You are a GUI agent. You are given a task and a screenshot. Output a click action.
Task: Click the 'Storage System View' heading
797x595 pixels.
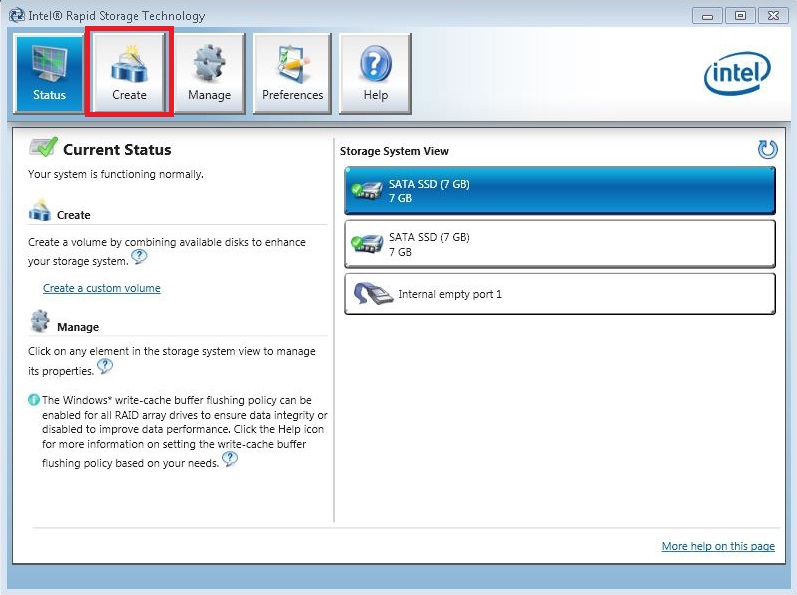394,151
